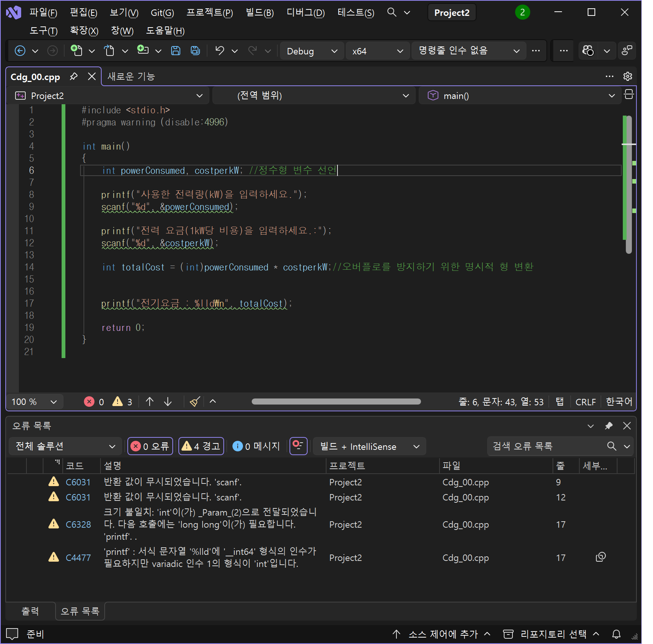The width and height of the screenshot is (653, 644).
Task: Open the 빌드(B) menu
Action: [260, 13]
